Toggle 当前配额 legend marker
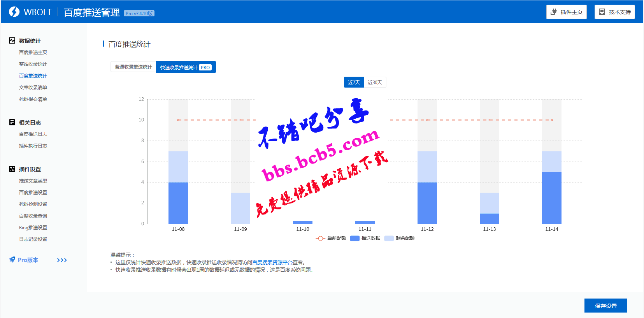 click(320, 238)
